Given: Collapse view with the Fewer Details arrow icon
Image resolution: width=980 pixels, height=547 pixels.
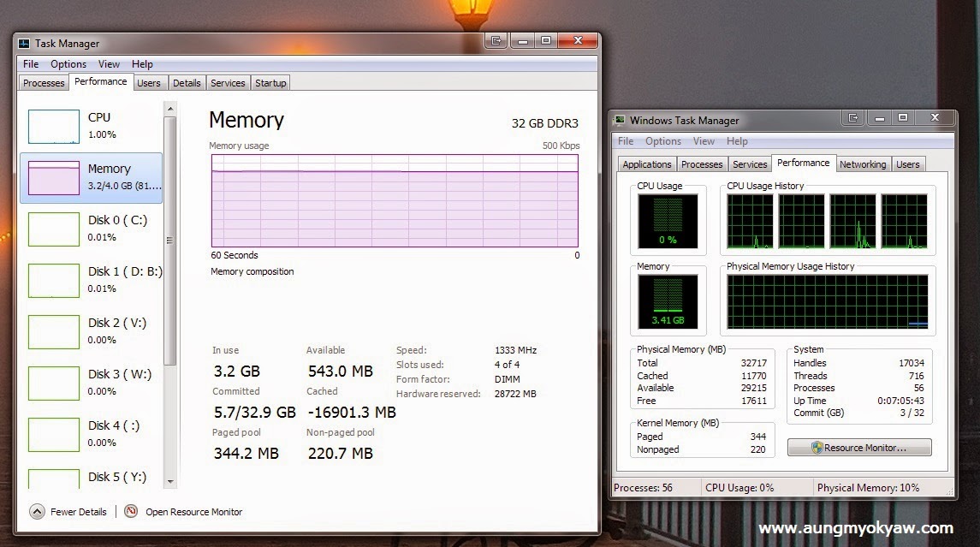Looking at the screenshot, I should click(37, 512).
